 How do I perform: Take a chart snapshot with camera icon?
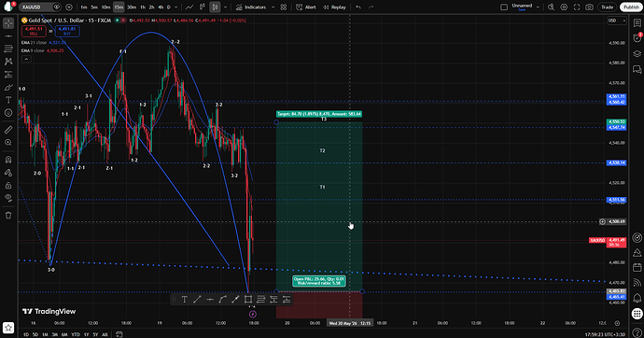pos(589,7)
